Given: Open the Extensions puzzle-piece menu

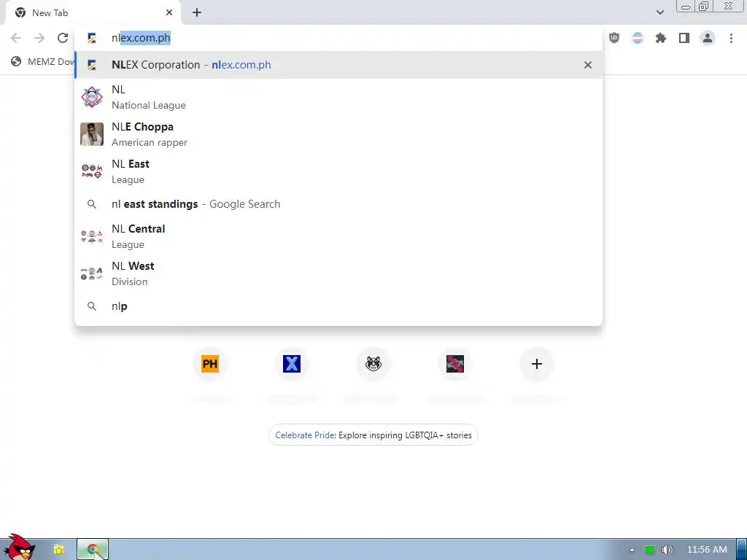Looking at the screenshot, I should tap(661, 38).
